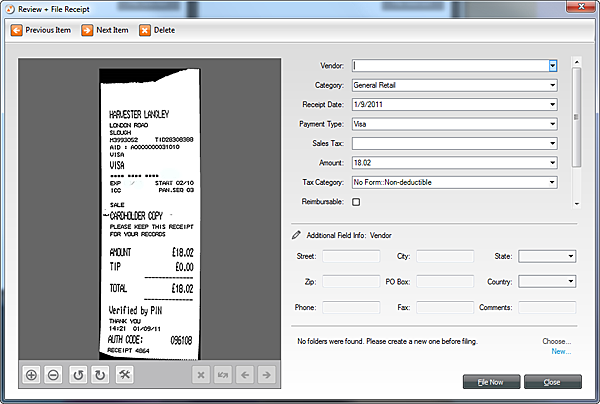The height and width of the screenshot is (404, 600).
Task: Toggle the Reimbursable checkbox
Action: [356, 202]
